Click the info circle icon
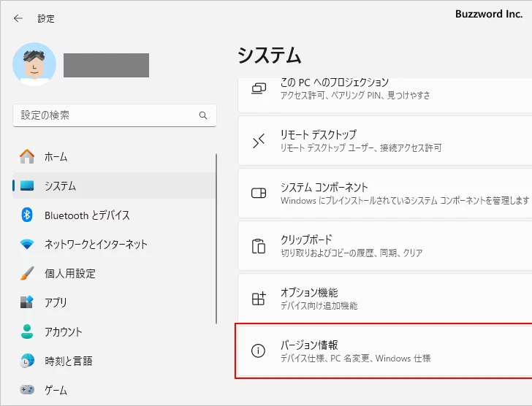 [x=258, y=351]
